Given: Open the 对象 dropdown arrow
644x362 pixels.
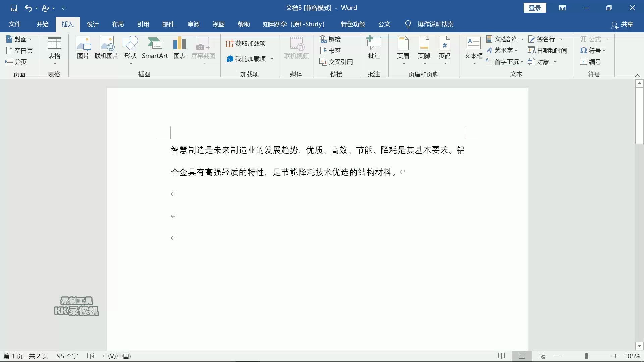Looking at the screenshot, I should point(555,62).
